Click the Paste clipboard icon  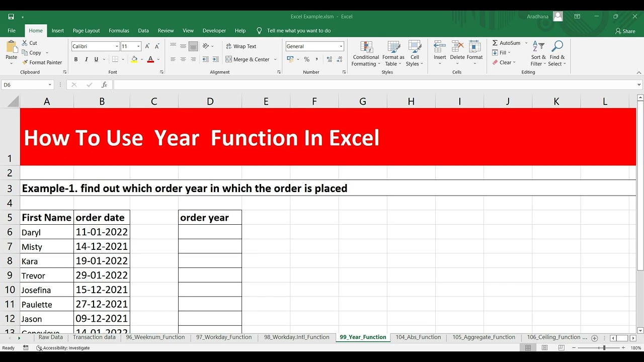coord(12,47)
